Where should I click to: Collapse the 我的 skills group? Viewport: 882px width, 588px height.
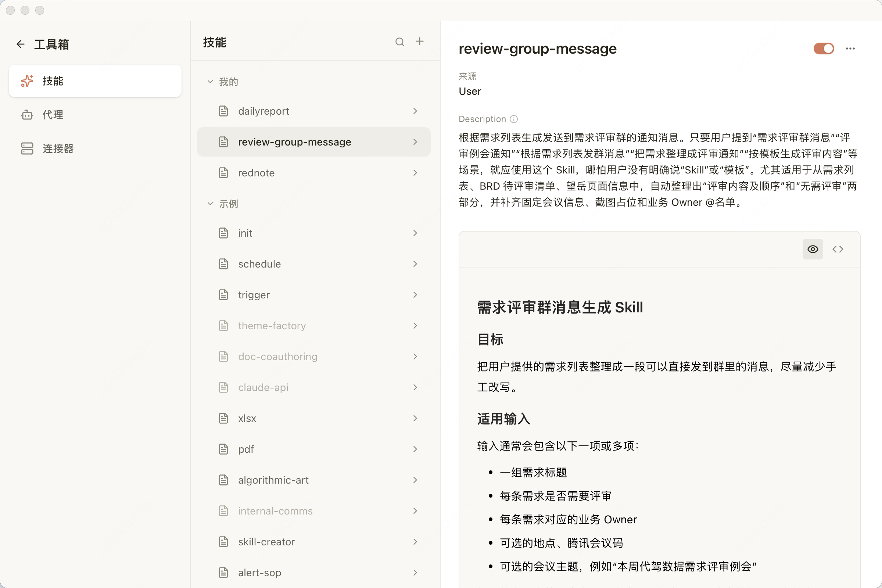(x=210, y=82)
